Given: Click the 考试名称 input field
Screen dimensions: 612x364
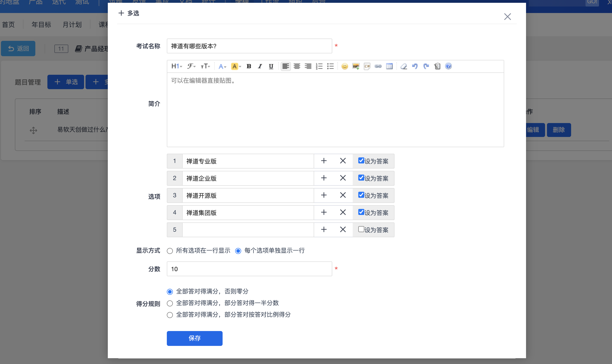Looking at the screenshot, I should [x=249, y=46].
